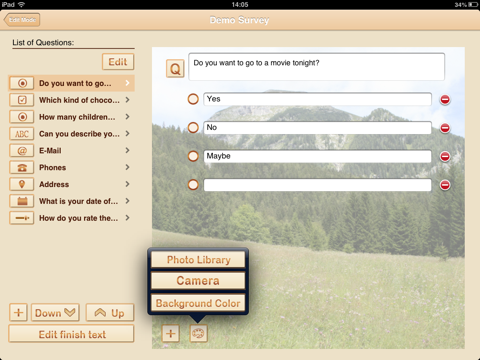Image resolution: width=480 pixels, height=360 pixels.
Task: Remove the 'Yes' answer with red minus
Action: coord(445,99)
